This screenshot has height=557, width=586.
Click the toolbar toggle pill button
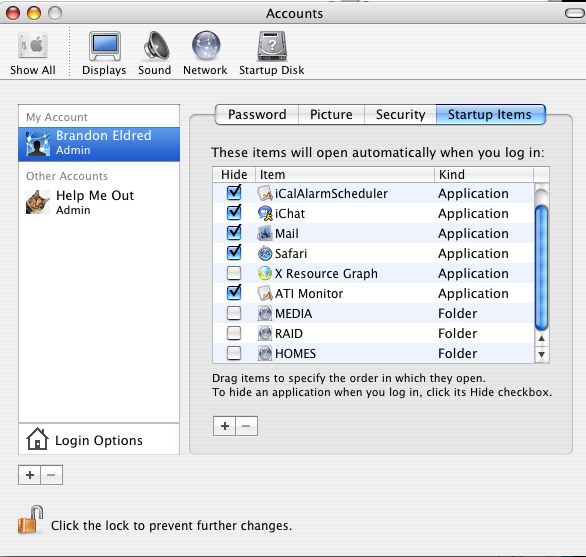pyautogui.click(x=575, y=13)
